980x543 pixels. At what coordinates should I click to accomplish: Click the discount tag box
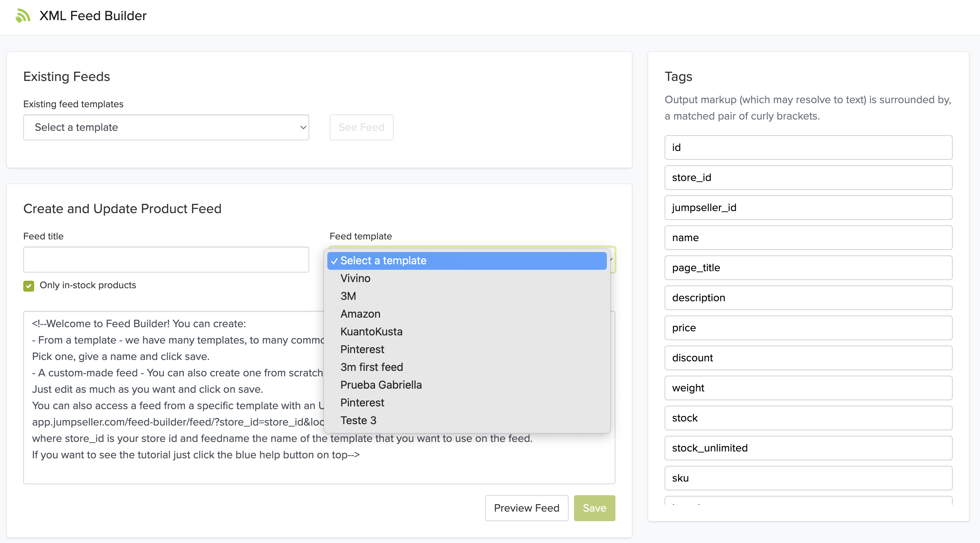coord(808,358)
